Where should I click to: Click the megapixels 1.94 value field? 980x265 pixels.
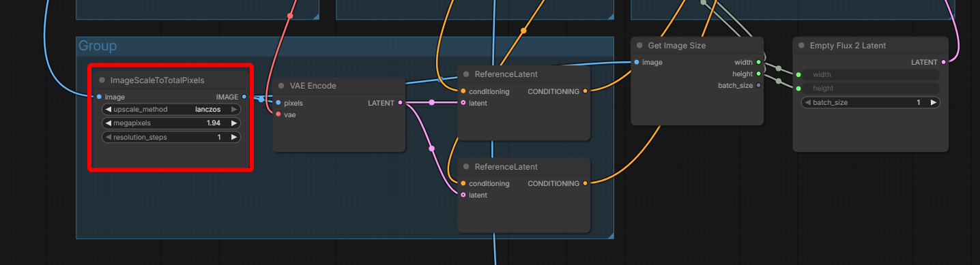(171, 123)
